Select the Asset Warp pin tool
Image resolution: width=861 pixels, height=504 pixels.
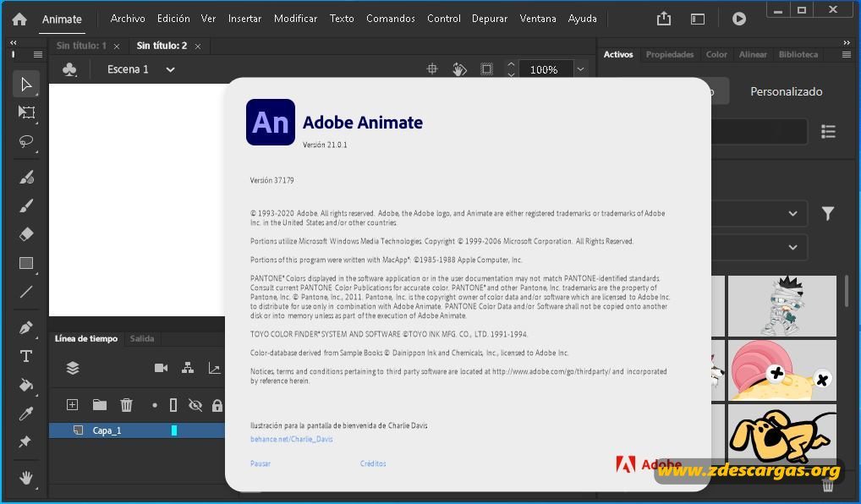(x=25, y=442)
